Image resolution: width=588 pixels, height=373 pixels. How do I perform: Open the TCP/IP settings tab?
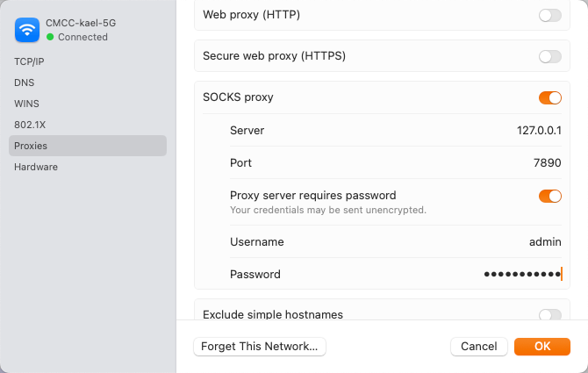29,62
